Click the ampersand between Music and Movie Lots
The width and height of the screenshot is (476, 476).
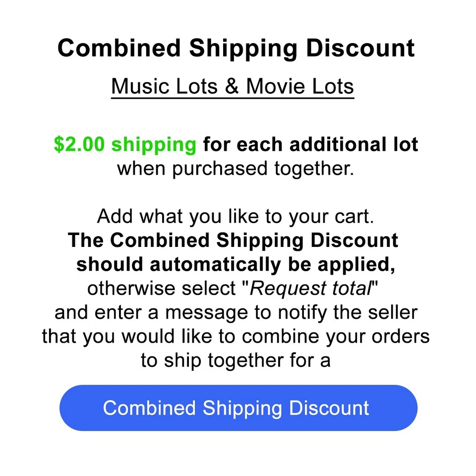click(232, 86)
